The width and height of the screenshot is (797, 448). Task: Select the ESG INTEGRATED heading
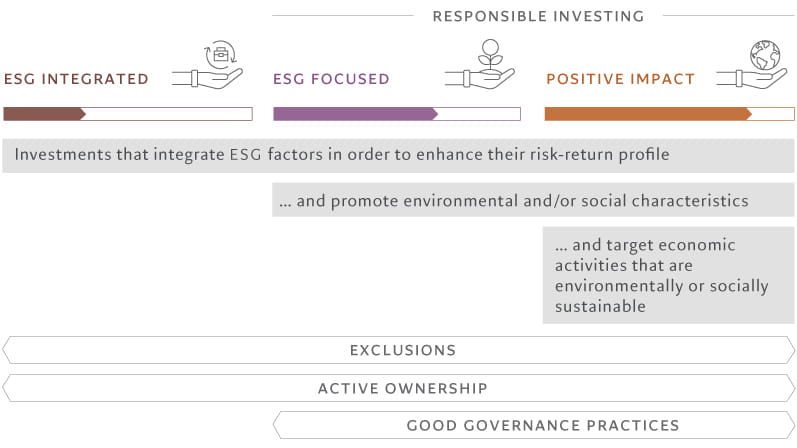[x=76, y=79]
